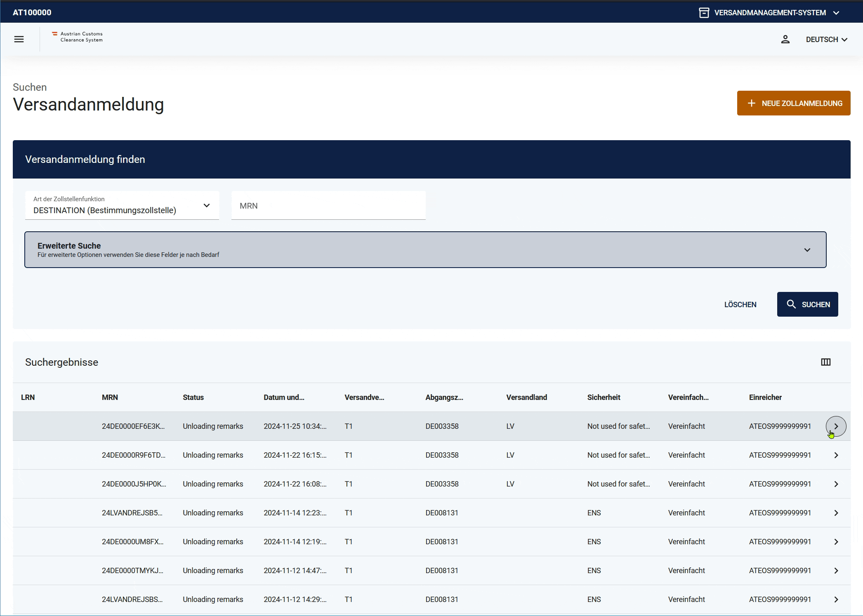Open details arrow for 24DE0000EF6E3K row
This screenshot has width=863, height=616.
click(x=836, y=426)
